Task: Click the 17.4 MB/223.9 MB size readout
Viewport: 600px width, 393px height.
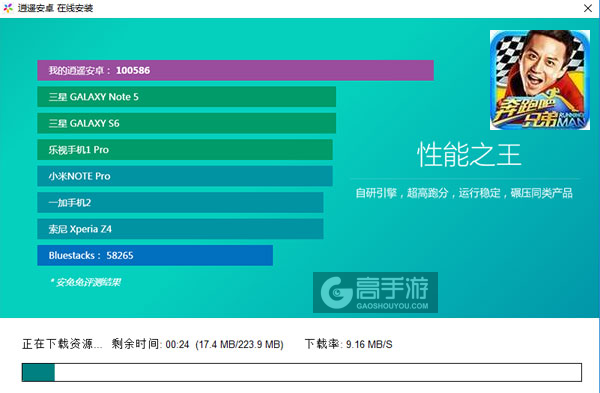Action: coord(239,344)
